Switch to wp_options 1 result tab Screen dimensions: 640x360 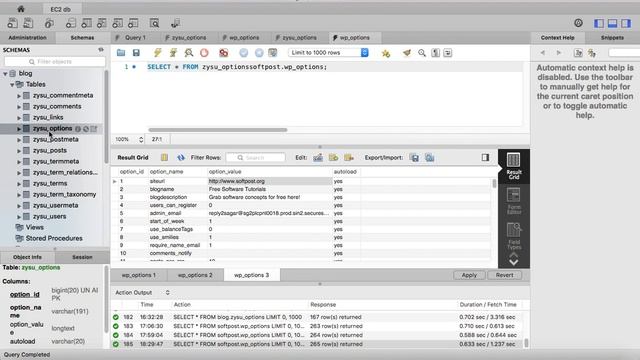[x=139, y=275]
